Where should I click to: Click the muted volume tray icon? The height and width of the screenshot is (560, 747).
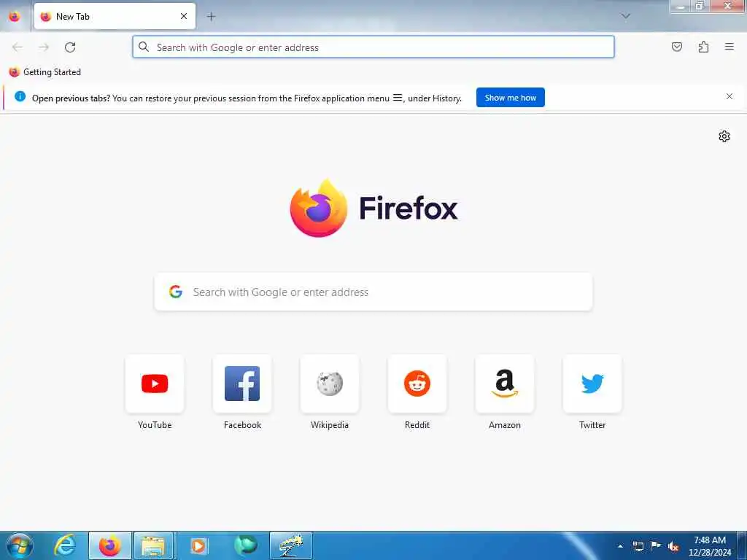(673, 547)
